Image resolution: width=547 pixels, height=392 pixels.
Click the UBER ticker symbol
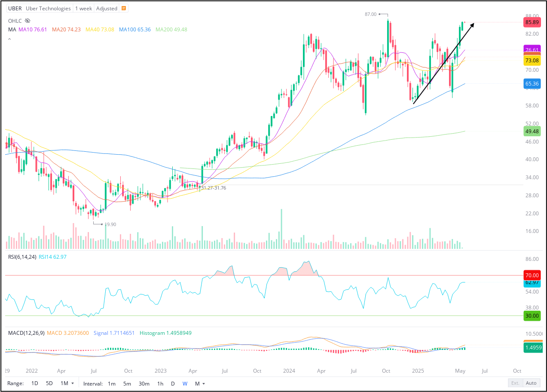point(15,8)
